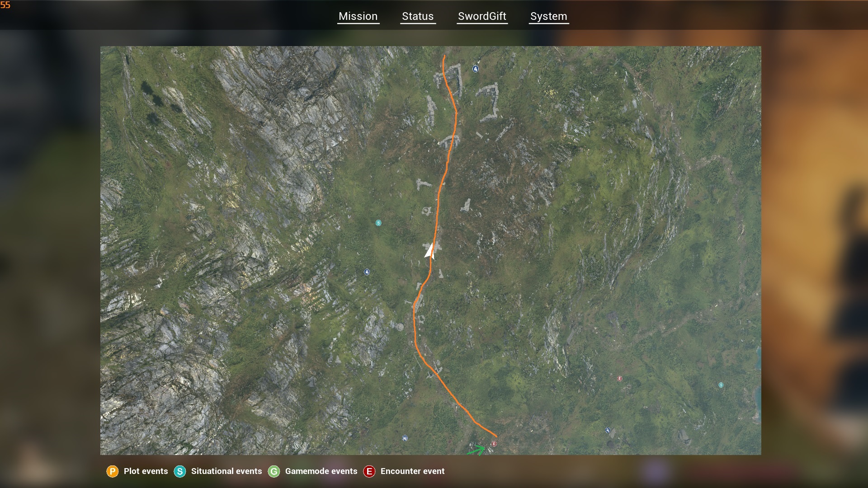Open the SwordGift tab

[x=482, y=17]
